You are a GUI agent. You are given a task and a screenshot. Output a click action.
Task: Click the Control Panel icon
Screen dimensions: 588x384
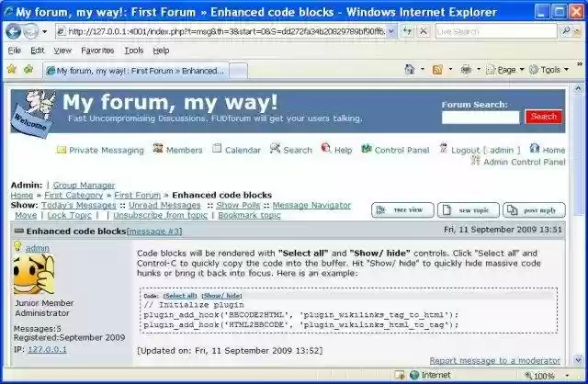pos(367,149)
